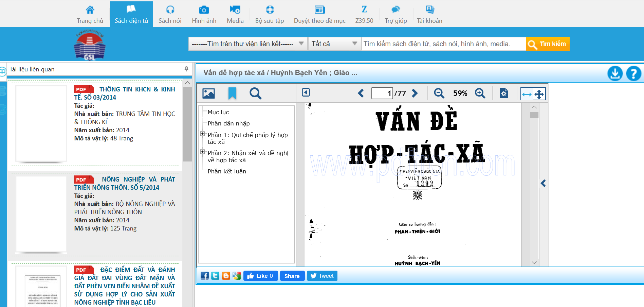The height and width of the screenshot is (307, 644).
Task: Open the Media tab
Action: (x=235, y=15)
